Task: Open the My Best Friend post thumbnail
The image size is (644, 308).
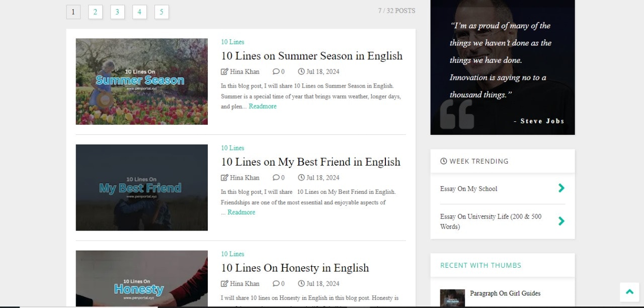Action: tap(142, 188)
